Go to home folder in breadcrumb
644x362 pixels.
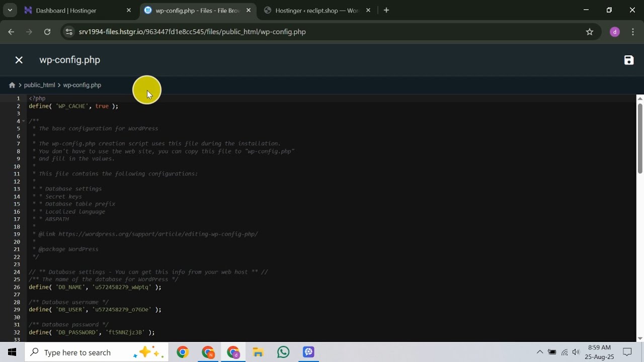tap(12, 85)
